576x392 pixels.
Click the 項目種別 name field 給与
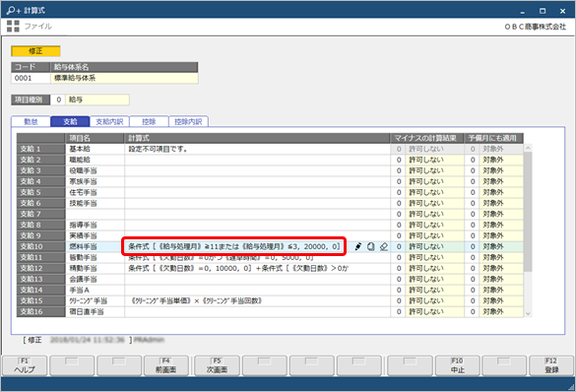click(97, 99)
